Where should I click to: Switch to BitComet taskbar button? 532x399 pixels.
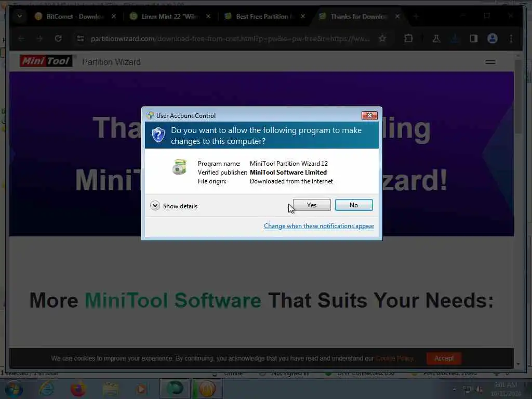tap(207, 389)
